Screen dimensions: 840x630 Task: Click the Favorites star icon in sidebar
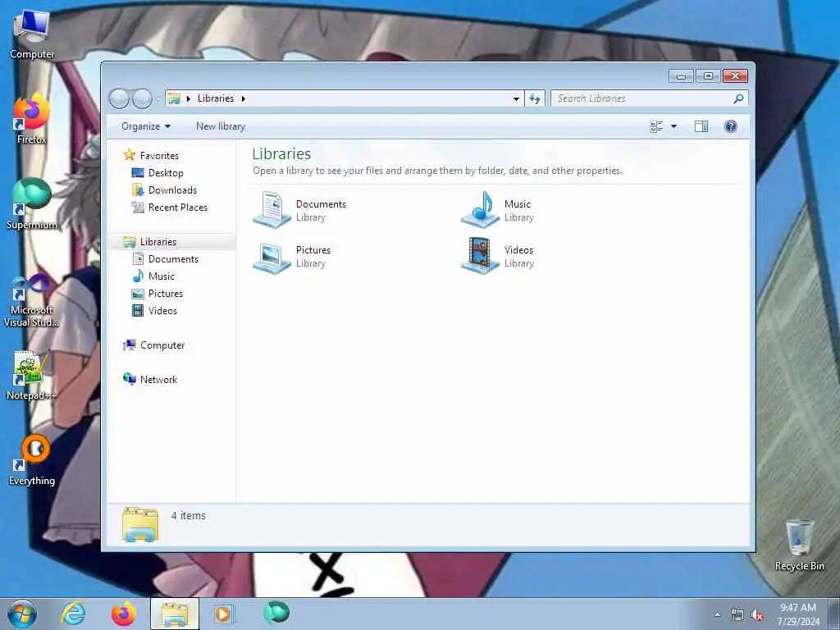(129, 155)
